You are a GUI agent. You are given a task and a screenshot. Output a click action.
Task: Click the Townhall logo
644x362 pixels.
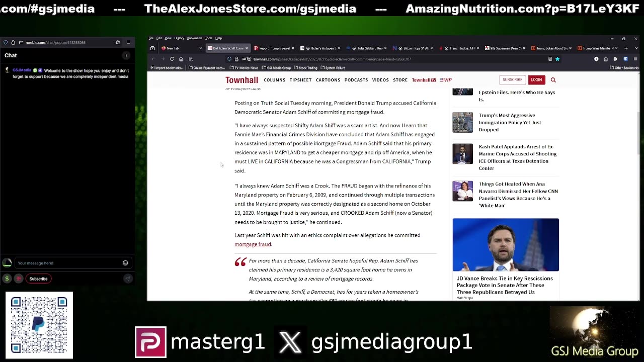(x=242, y=80)
